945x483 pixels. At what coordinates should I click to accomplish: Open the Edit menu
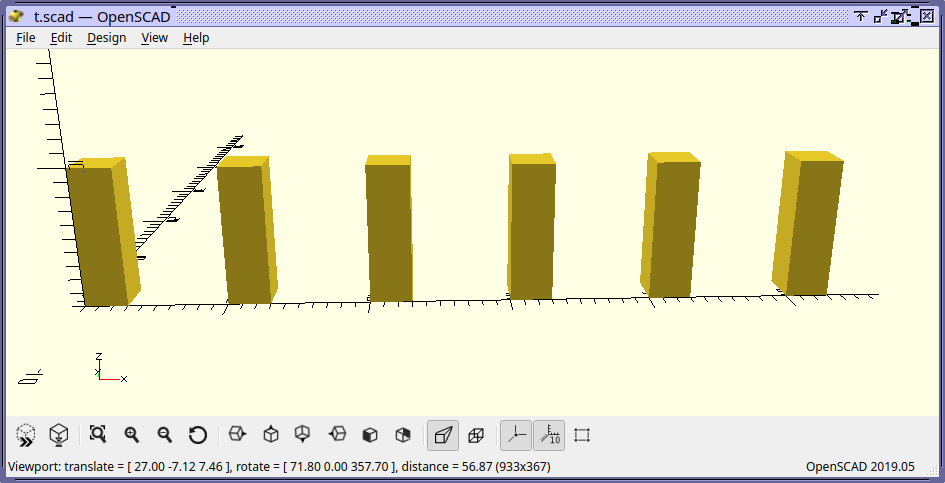(x=61, y=37)
